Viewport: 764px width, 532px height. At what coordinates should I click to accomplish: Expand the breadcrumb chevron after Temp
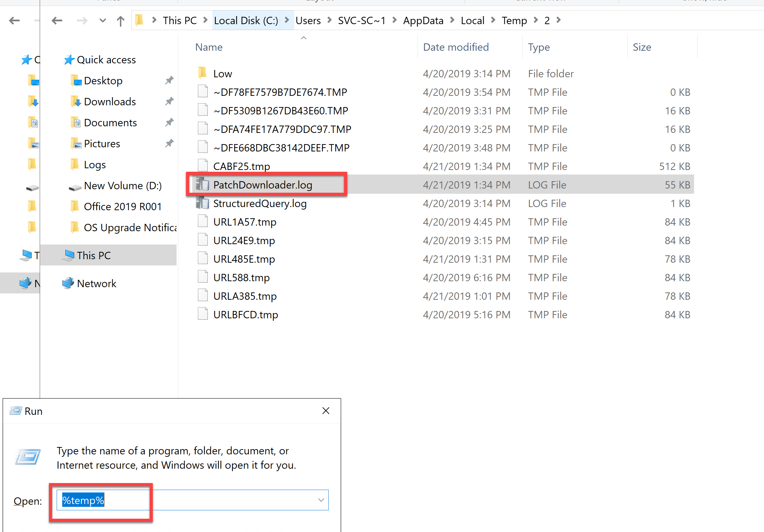coord(536,20)
